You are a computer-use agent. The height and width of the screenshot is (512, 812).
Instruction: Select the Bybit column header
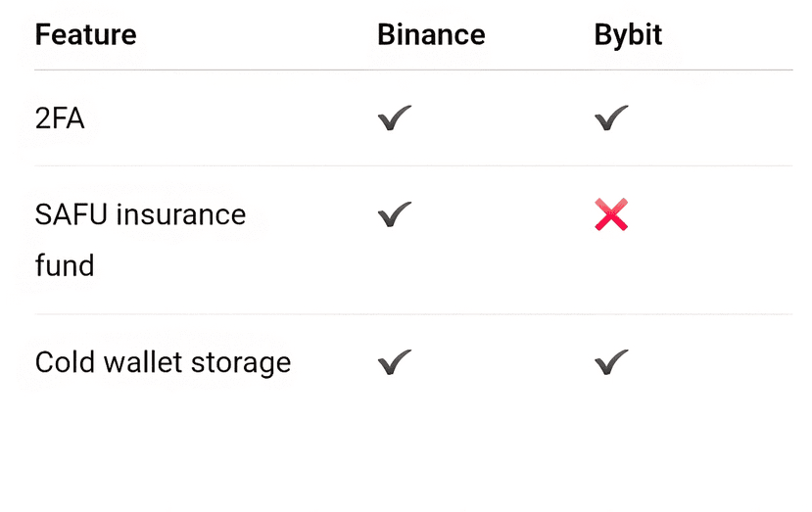coord(628,35)
